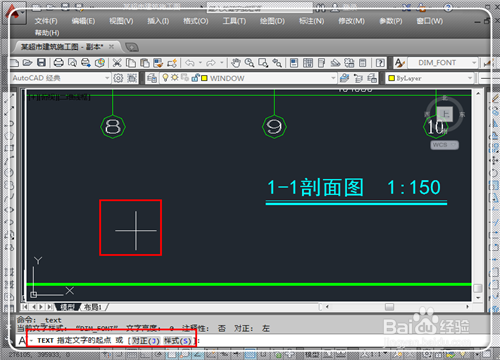Choose the 对正(J) command line option
Image resolution: width=500 pixels, height=360 pixels.
(x=146, y=341)
